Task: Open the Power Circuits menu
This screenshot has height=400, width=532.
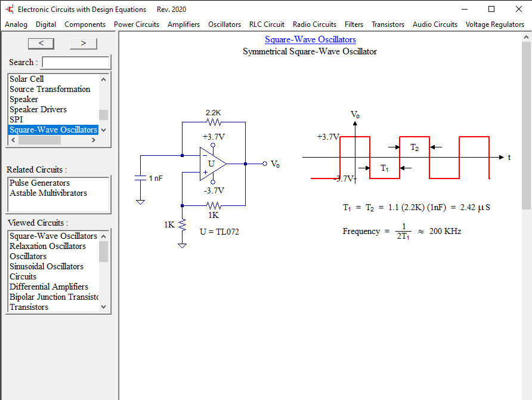Action: click(x=137, y=24)
